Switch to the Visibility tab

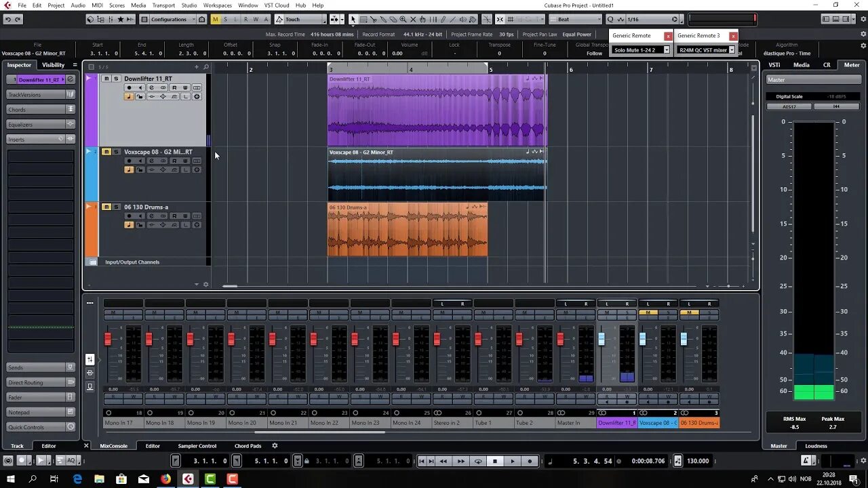(54, 65)
